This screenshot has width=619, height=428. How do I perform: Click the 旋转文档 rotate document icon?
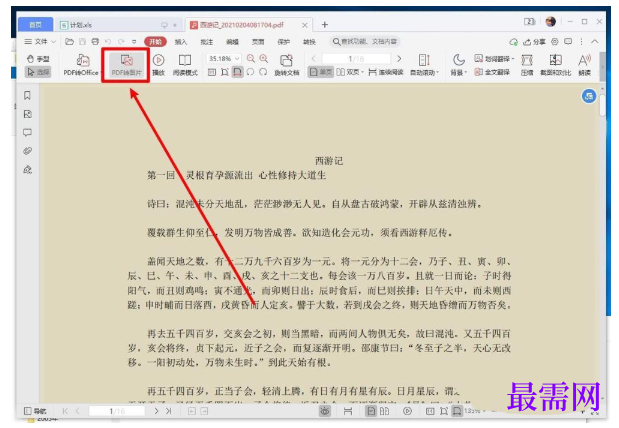286,60
